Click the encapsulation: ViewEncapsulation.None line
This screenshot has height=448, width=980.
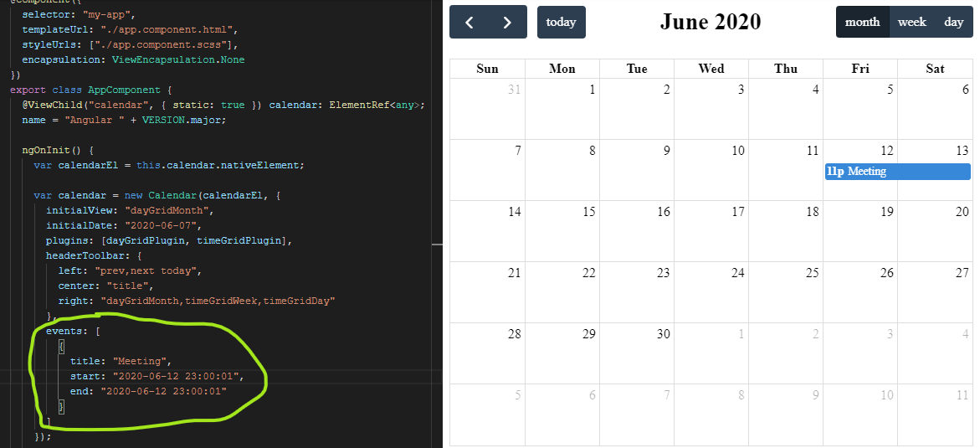pos(133,60)
